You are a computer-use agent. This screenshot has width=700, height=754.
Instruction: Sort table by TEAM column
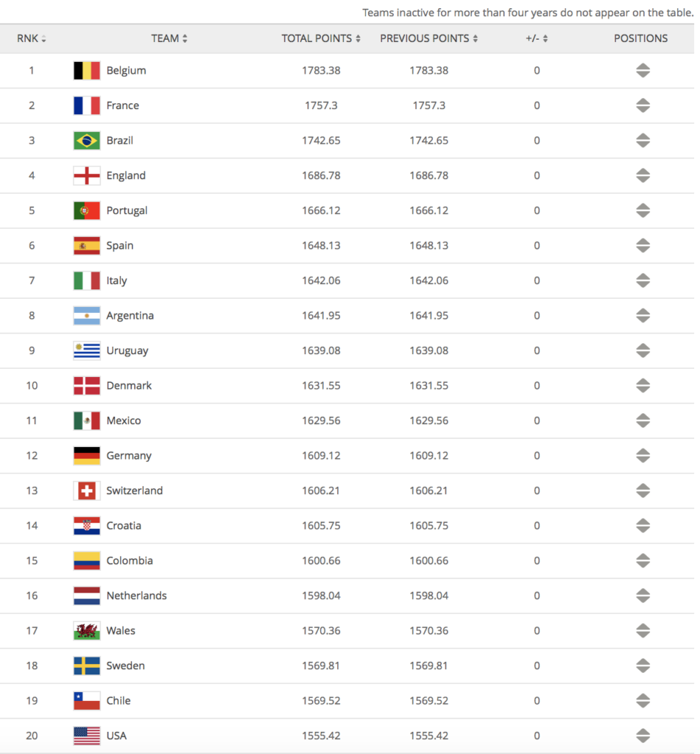pos(169,38)
